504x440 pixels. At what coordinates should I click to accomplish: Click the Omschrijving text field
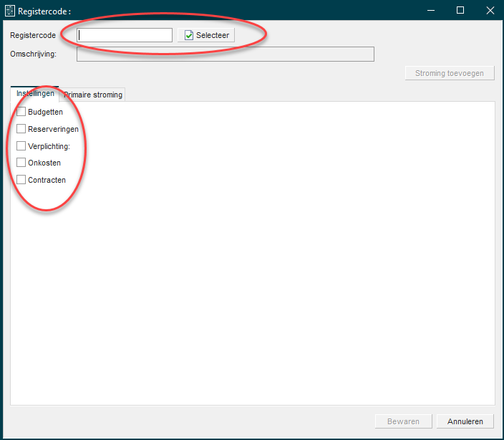pyautogui.click(x=225, y=54)
